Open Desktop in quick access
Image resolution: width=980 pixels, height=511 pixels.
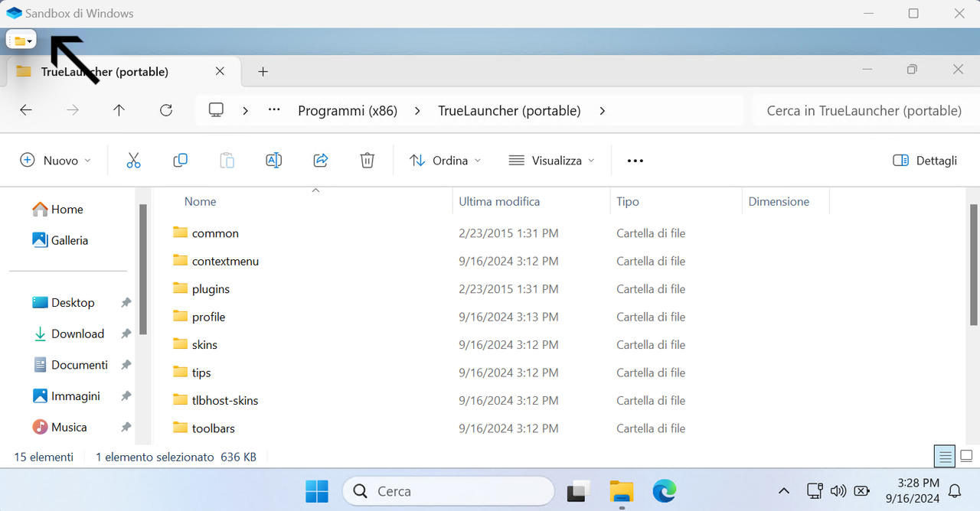point(64,303)
